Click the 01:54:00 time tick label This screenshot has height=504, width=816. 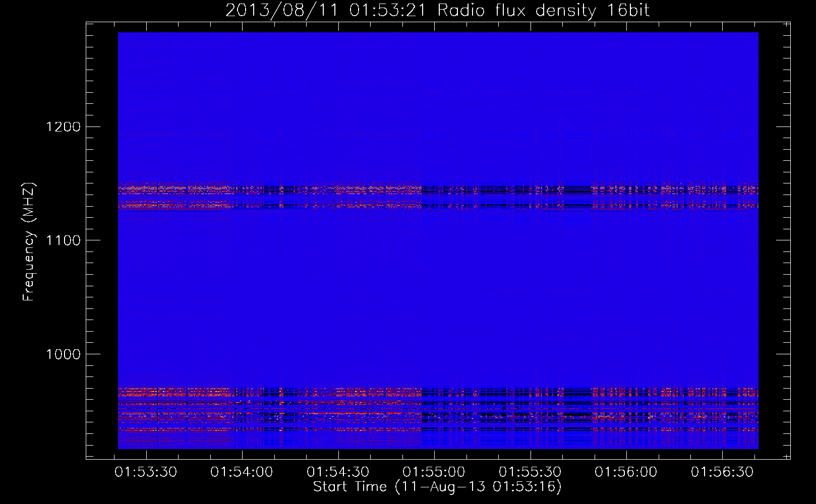(x=242, y=472)
